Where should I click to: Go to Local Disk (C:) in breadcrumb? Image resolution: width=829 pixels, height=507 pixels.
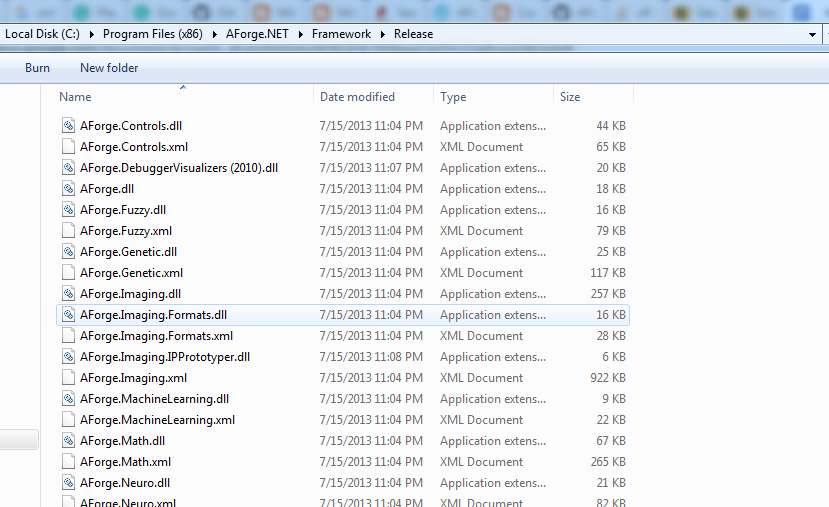pos(42,34)
